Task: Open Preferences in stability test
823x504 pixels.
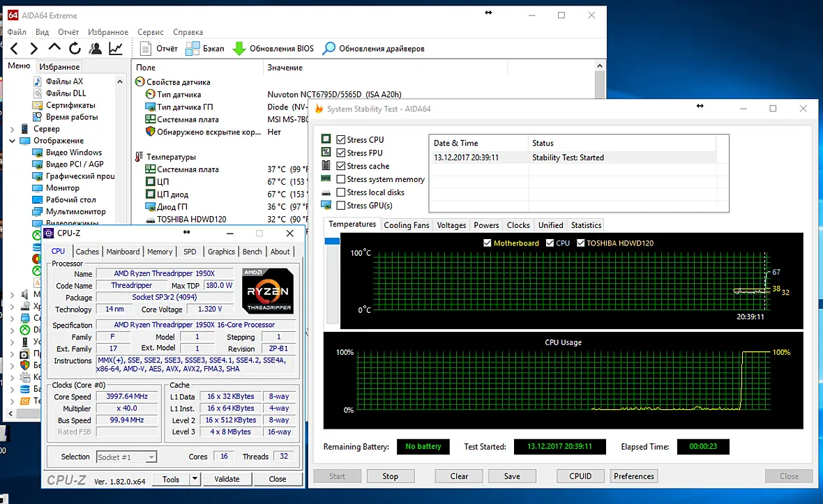Action: 634,476
